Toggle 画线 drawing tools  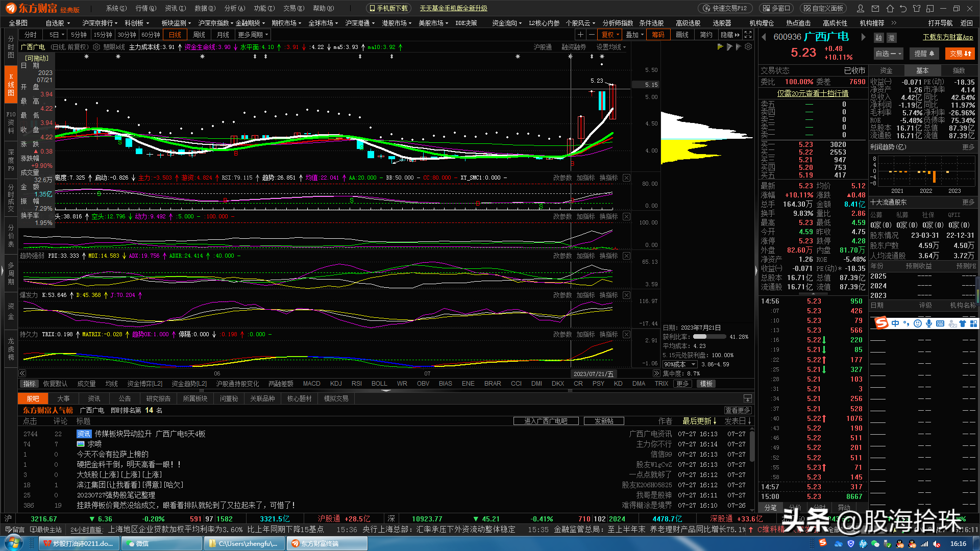coord(682,35)
